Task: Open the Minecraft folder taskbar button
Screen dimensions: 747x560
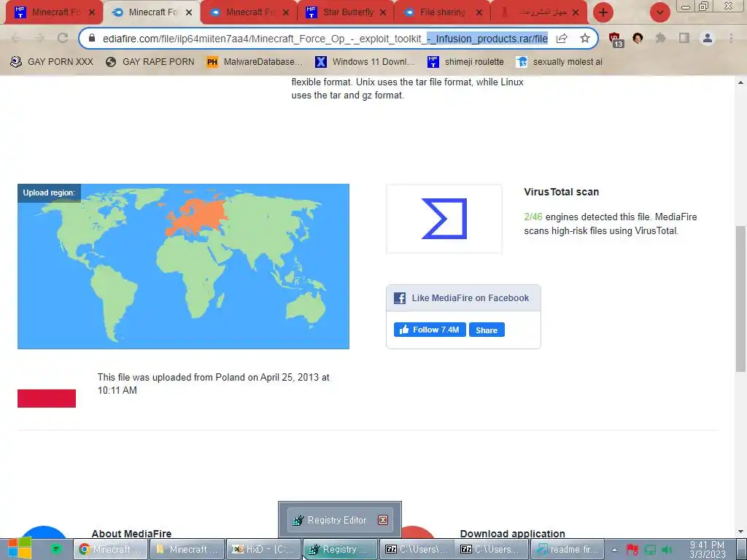Action: point(187,549)
